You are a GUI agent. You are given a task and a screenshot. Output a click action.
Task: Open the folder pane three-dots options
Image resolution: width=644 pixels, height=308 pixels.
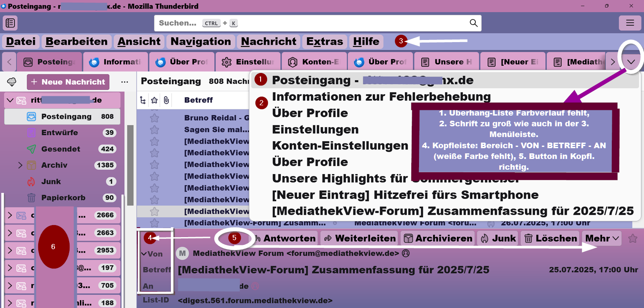(125, 82)
